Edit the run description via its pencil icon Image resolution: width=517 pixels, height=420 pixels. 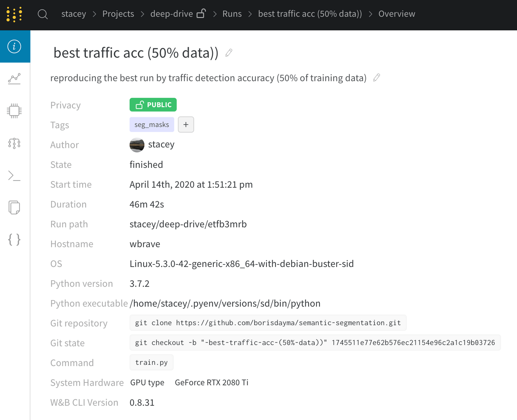click(x=376, y=77)
